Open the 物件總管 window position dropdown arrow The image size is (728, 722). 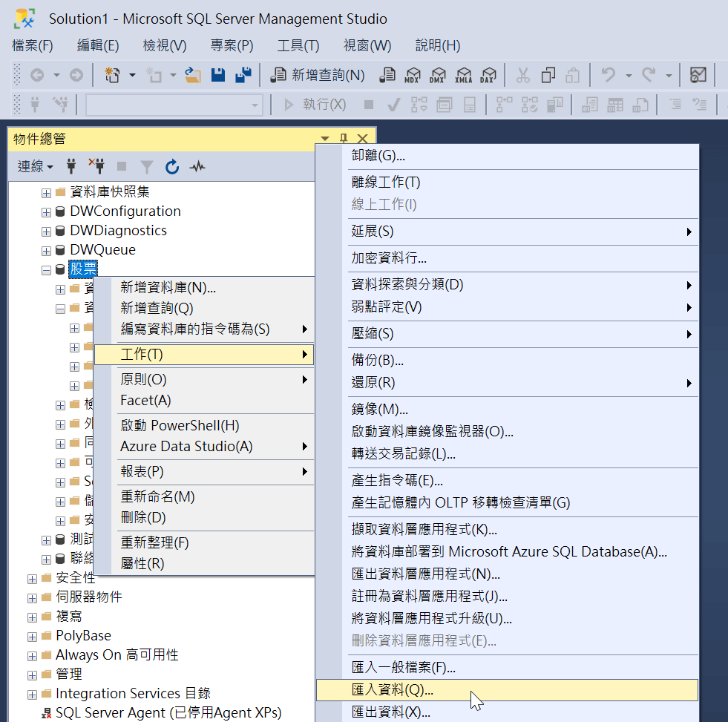coord(325,138)
